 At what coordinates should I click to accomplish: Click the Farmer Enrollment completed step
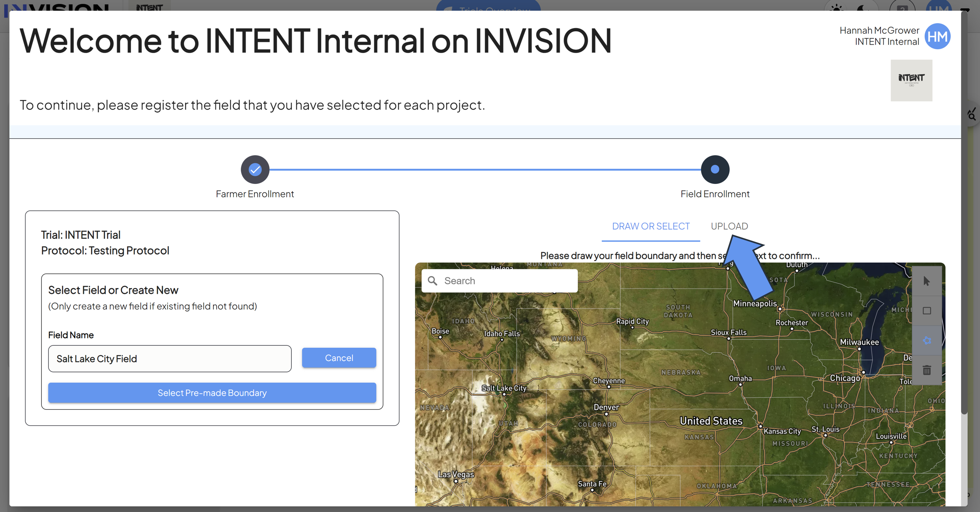click(255, 169)
